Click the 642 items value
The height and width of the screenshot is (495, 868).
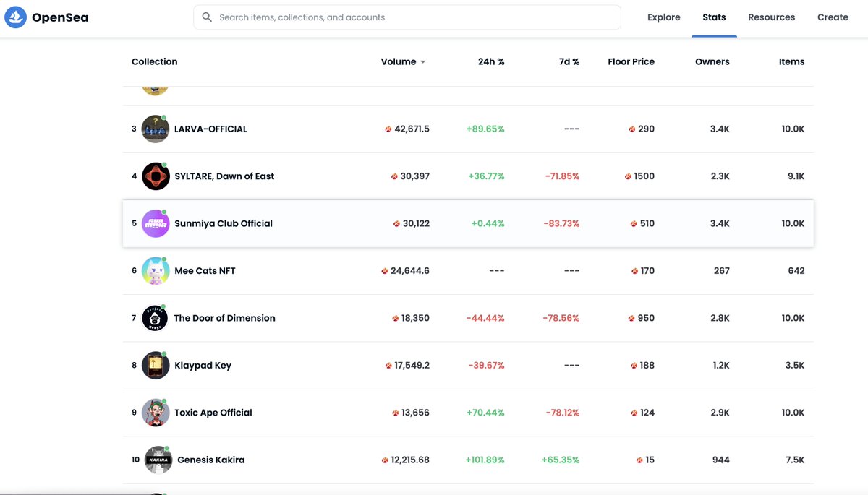(x=796, y=271)
